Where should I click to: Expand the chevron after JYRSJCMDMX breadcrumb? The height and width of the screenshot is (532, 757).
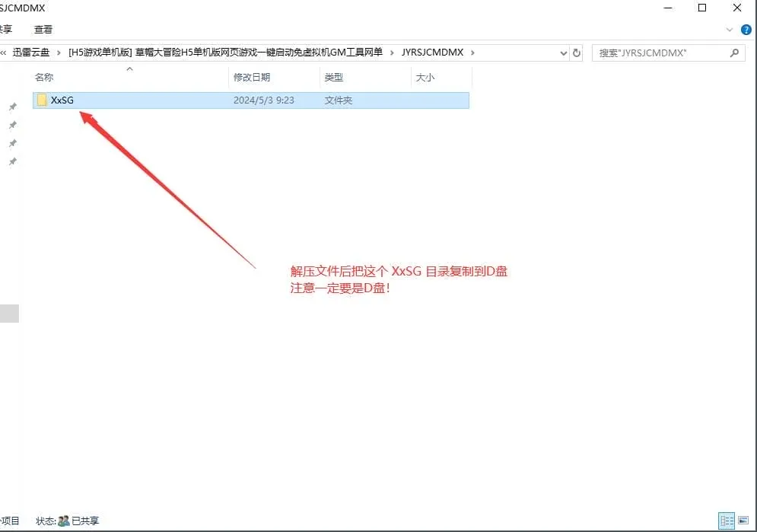click(472, 53)
